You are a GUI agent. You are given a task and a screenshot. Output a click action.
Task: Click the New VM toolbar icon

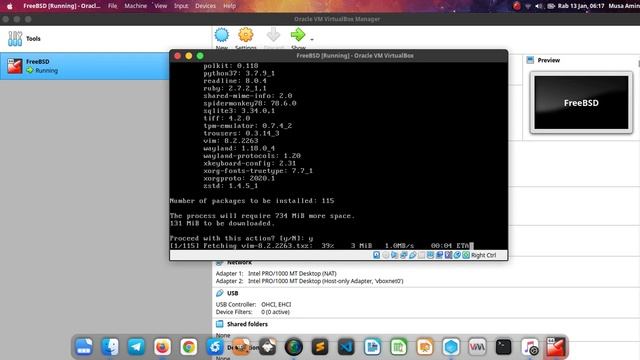222,35
